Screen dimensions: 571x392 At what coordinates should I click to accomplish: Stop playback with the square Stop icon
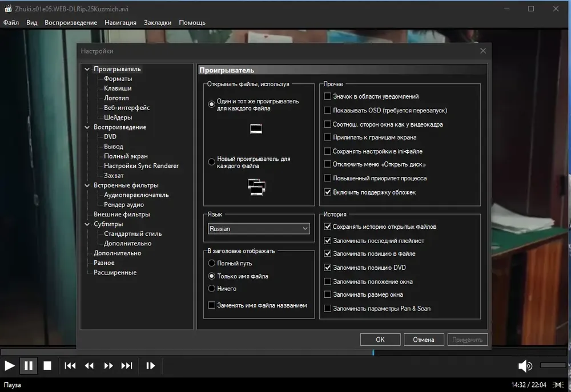(47, 365)
